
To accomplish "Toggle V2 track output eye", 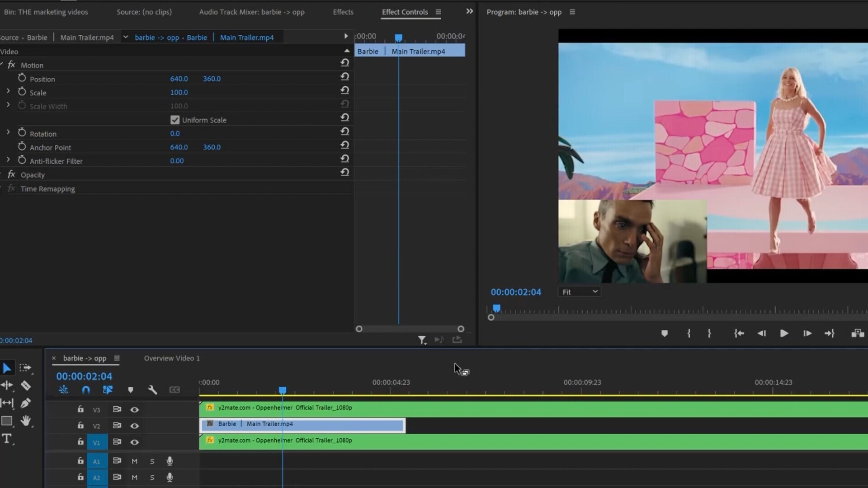I will [x=134, y=426].
